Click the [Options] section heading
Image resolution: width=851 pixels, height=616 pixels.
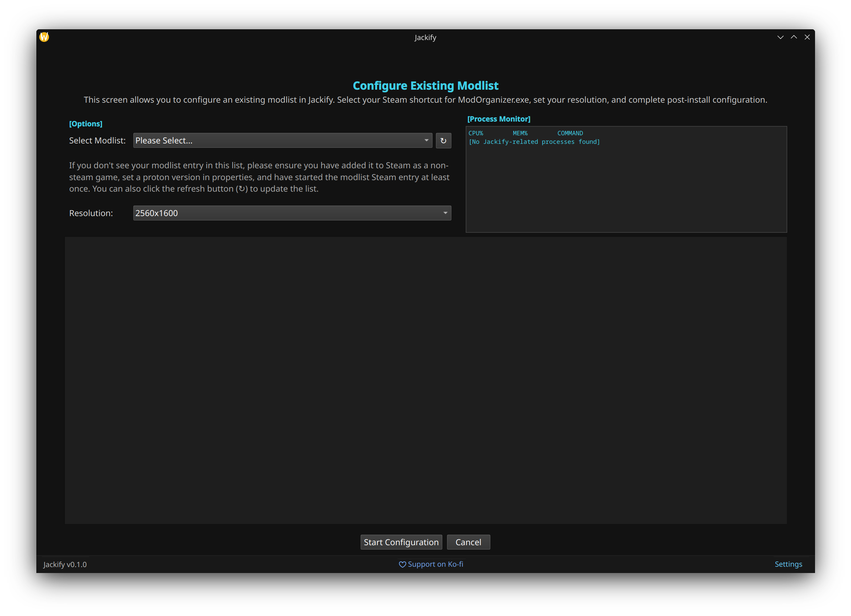(86, 124)
